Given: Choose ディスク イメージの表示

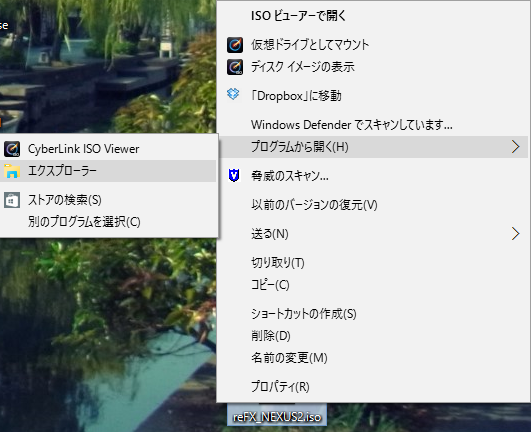Looking at the screenshot, I should [373, 67].
